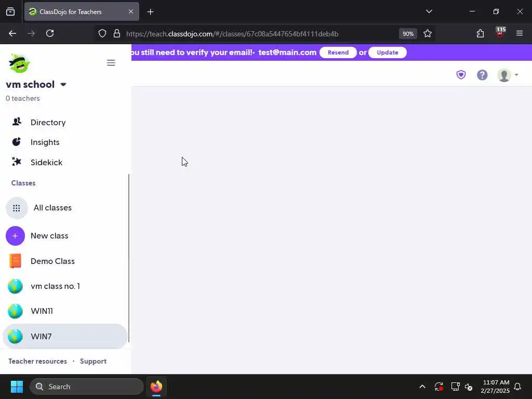Click the Update email button
Image resolution: width=532 pixels, height=399 pixels.
(388, 52)
